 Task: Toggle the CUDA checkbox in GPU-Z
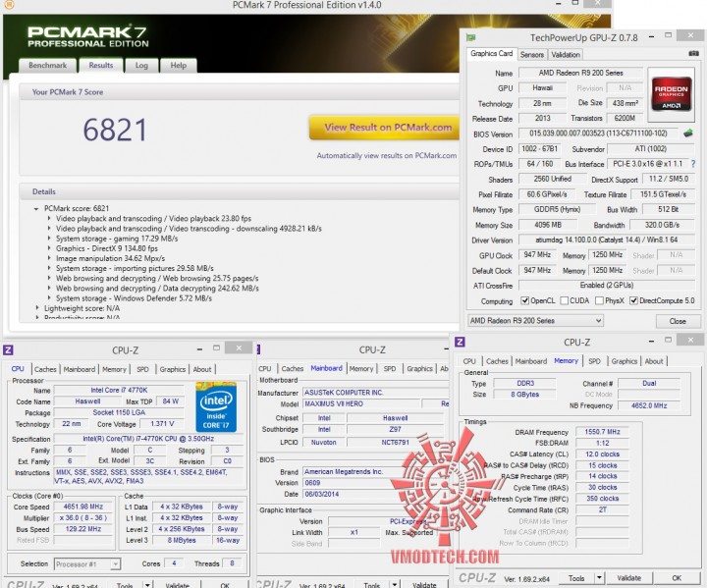pyautogui.click(x=564, y=300)
